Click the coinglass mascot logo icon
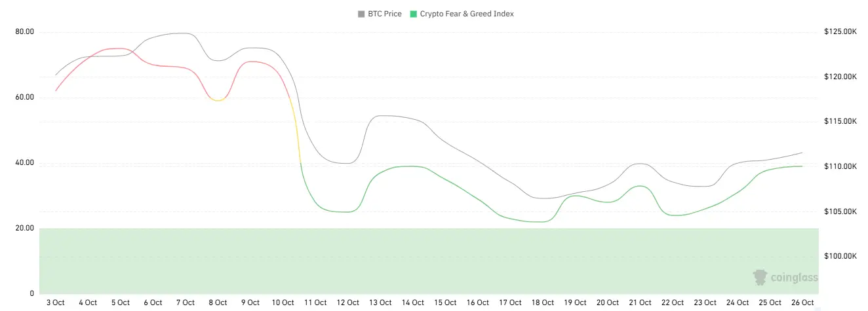The height and width of the screenshot is (311, 868). click(760, 277)
